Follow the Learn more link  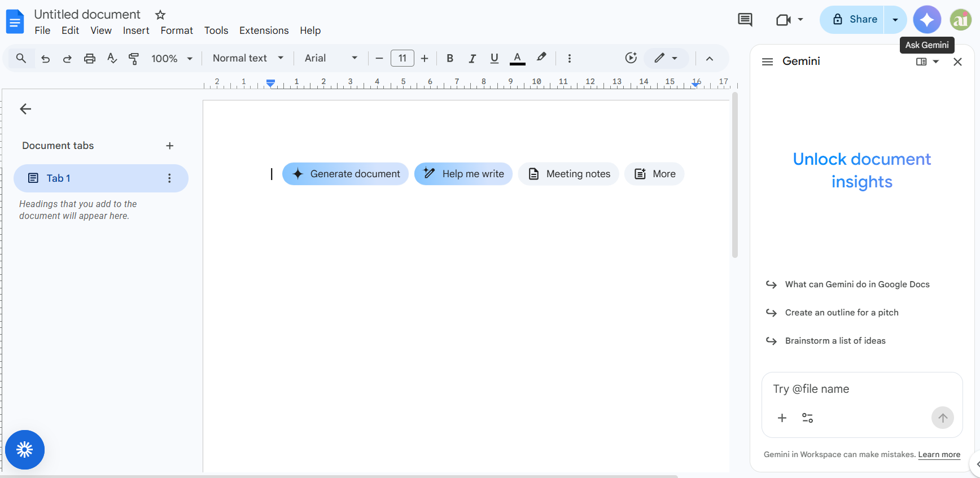click(x=939, y=455)
